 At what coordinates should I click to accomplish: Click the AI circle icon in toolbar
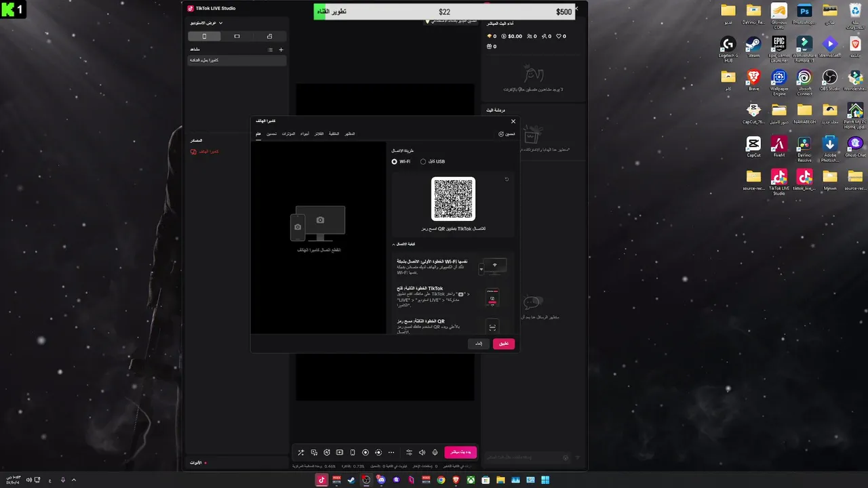[x=327, y=452]
